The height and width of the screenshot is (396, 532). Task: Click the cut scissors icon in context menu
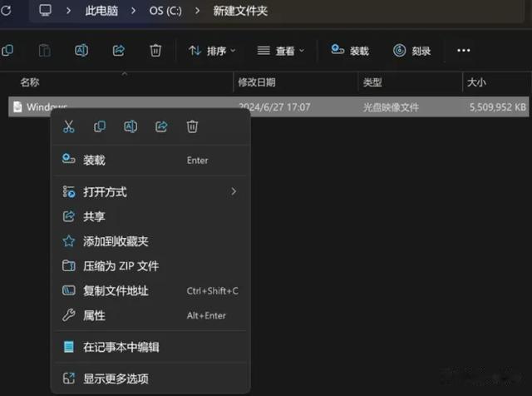click(69, 126)
